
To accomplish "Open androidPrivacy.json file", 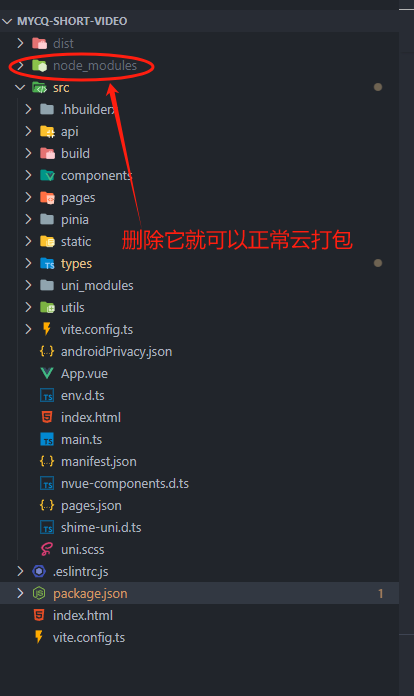I will [116, 352].
